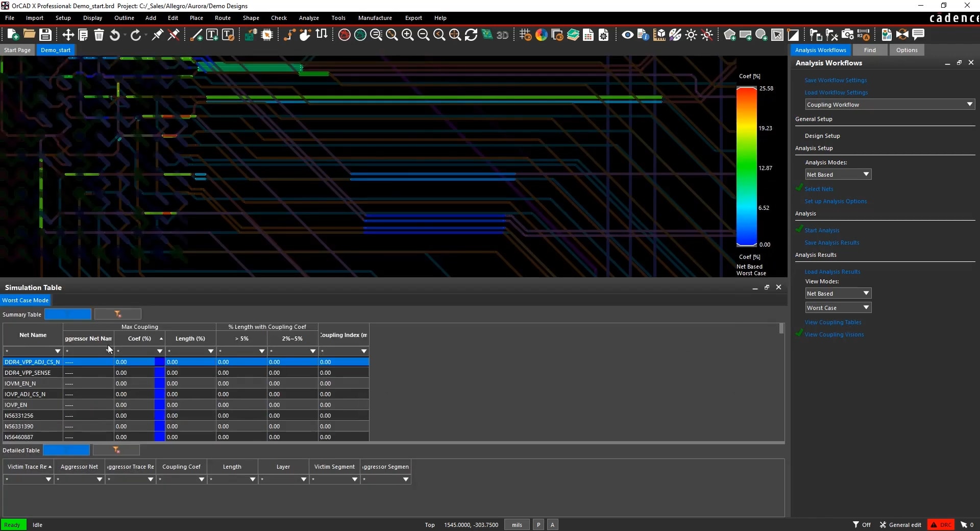The width and height of the screenshot is (980, 531).
Task: Switch to the Find tab
Action: tap(870, 50)
